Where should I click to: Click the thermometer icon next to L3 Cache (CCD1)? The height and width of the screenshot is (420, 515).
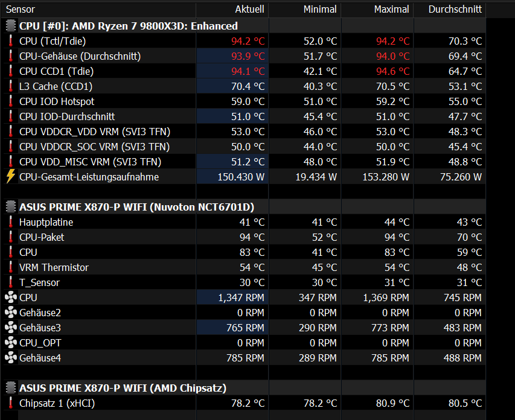(11, 86)
